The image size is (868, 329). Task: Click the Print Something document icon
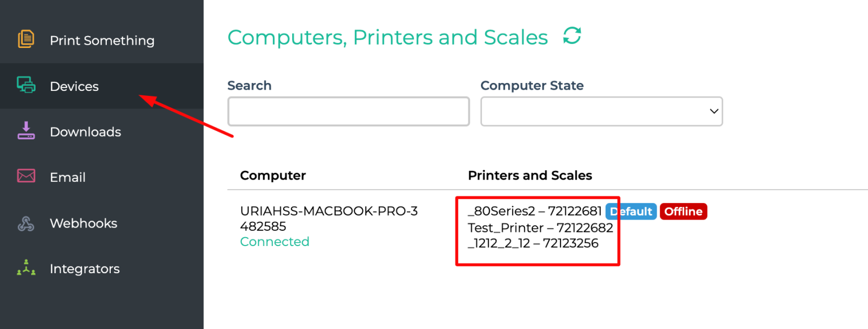click(26, 40)
